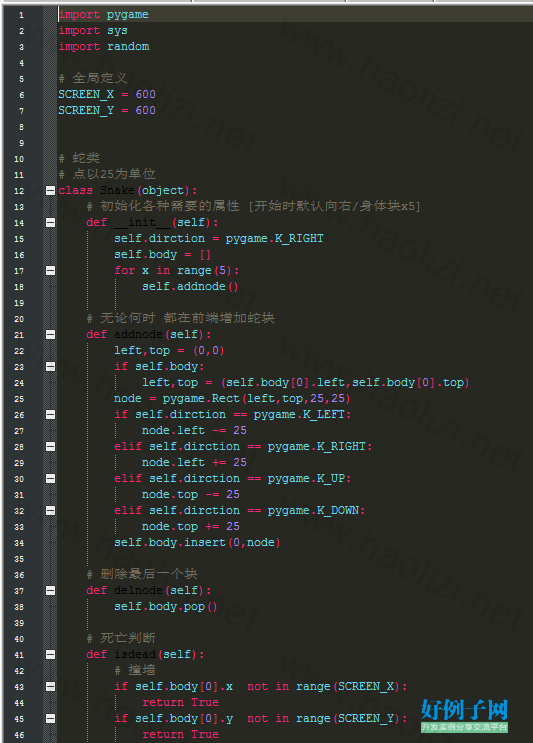Viewport: 533px width, 743px height.
Task: Fold the if self.body block
Action: pyautogui.click(x=50, y=366)
